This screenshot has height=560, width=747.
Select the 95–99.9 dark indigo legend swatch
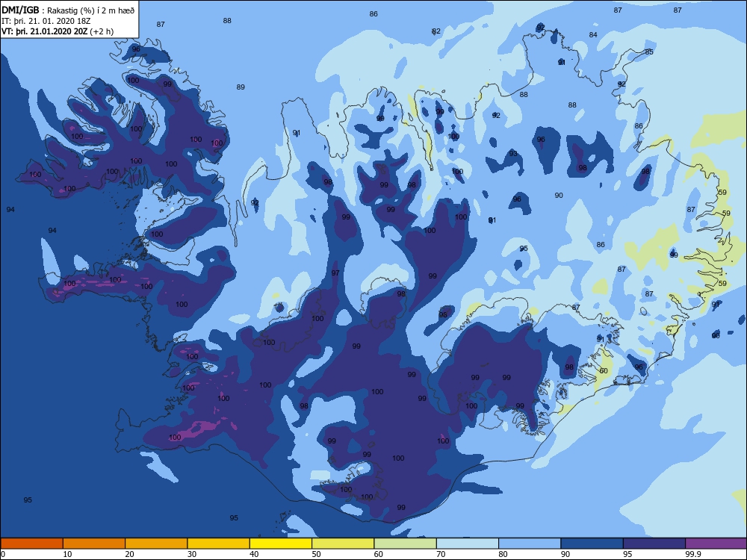(x=654, y=544)
